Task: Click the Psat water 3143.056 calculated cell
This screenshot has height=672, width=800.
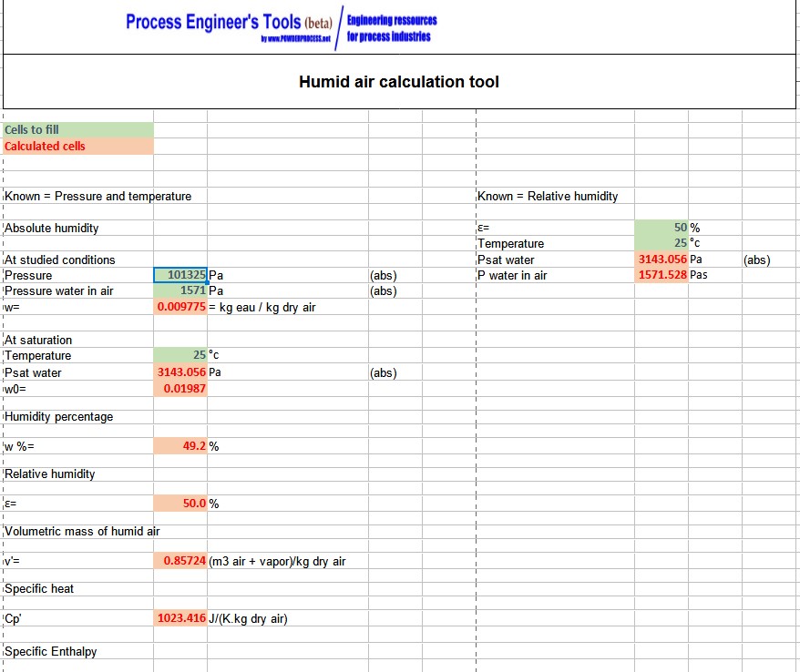Action: pyautogui.click(x=182, y=372)
